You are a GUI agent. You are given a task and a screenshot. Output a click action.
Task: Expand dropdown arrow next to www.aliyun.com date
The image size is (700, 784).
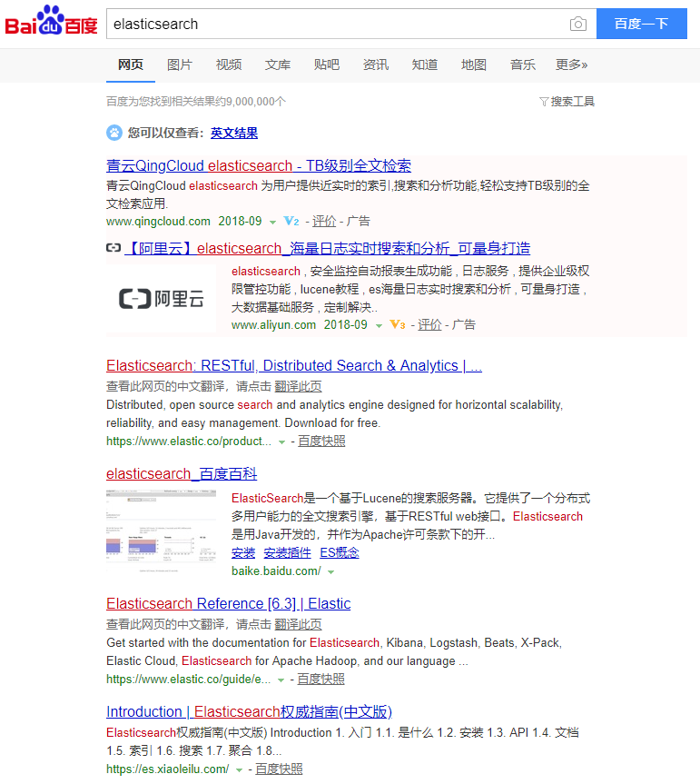click(x=379, y=325)
